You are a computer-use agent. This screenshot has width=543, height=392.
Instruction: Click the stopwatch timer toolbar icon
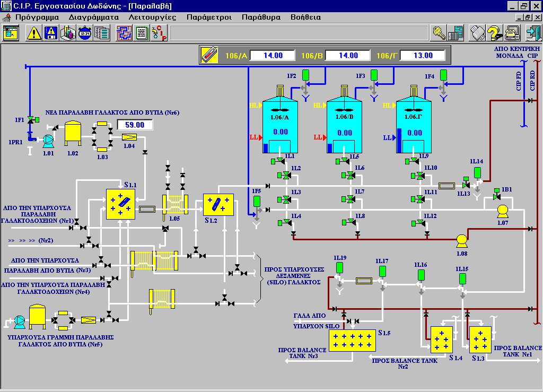(84, 33)
